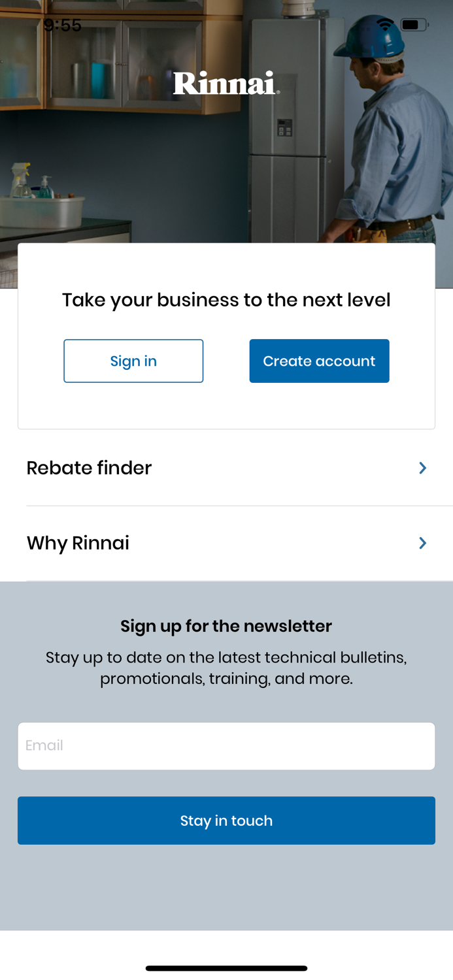Tap the Email input field
The height and width of the screenshot is (980, 453).
pyautogui.click(x=226, y=745)
